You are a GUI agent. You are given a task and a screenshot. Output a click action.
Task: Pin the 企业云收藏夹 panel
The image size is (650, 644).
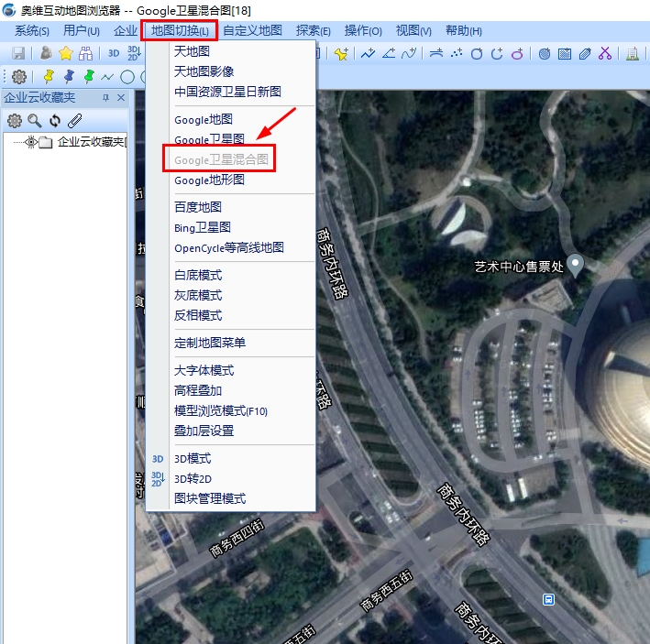[x=105, y=98]
